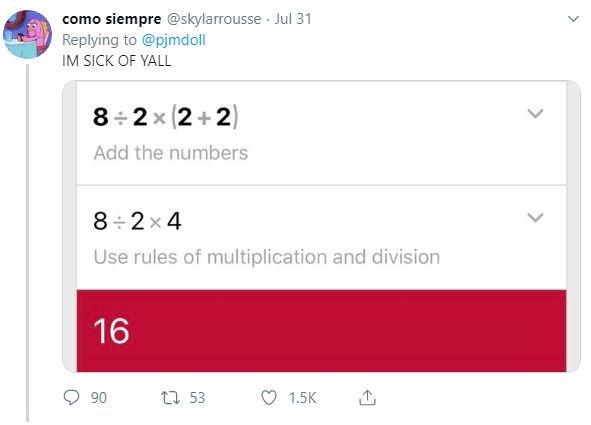The width and height of the screenshot is (591, 425).
Task: Select the red 16 result banner
Action: point(322,331)
